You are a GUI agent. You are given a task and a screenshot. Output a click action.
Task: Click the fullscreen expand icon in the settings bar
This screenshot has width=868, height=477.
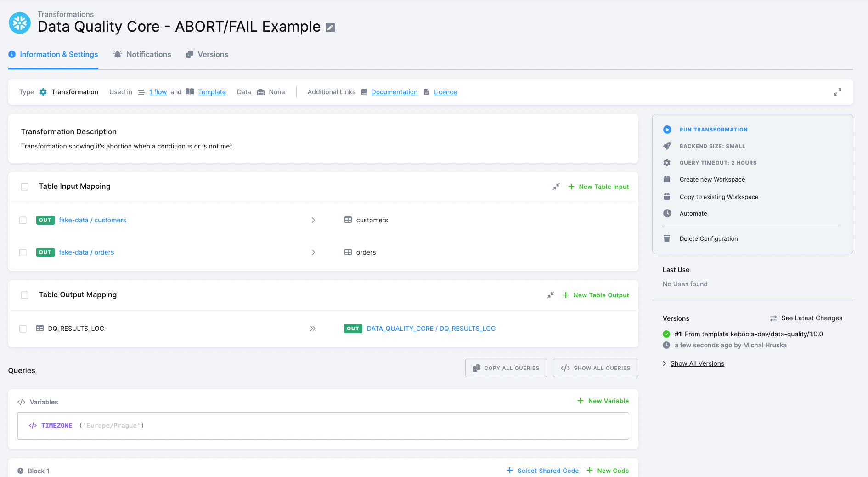[838, 92]
